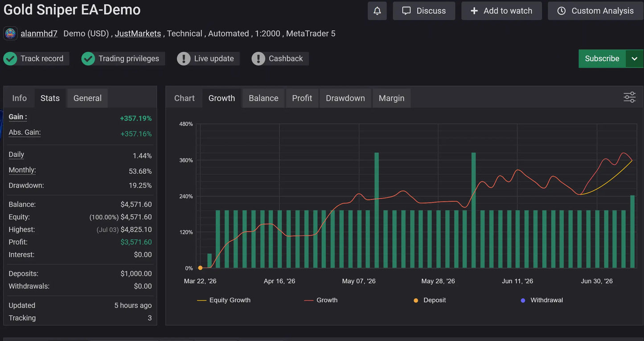Click the Discuss chat bubble icon
Viewport: 644px width, 341px height.
coord(406,11)
